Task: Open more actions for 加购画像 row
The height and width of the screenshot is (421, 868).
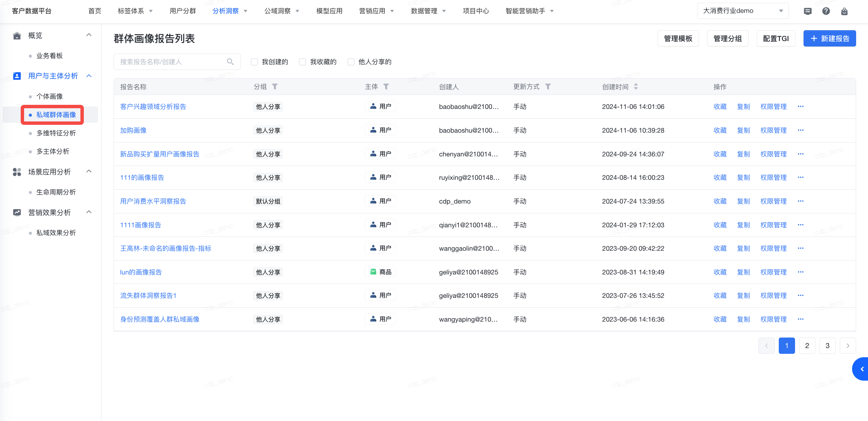Action: click(801, 130)
